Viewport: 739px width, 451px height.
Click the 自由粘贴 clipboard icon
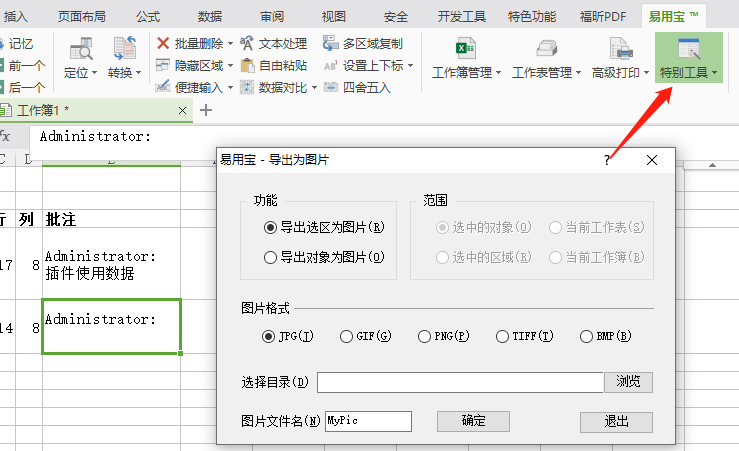click(x=247, y=65)
